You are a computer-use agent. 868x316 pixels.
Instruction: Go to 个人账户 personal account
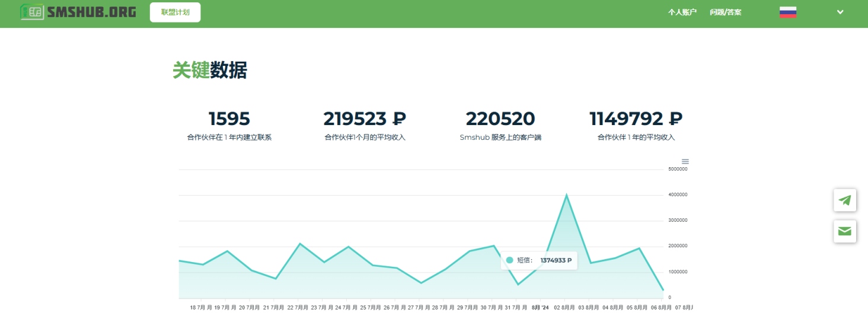point(682,12)
